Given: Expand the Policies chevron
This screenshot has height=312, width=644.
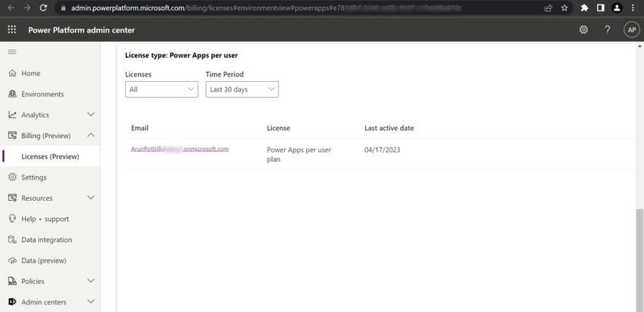Looking at the screenshot, I should click(91, 281).
